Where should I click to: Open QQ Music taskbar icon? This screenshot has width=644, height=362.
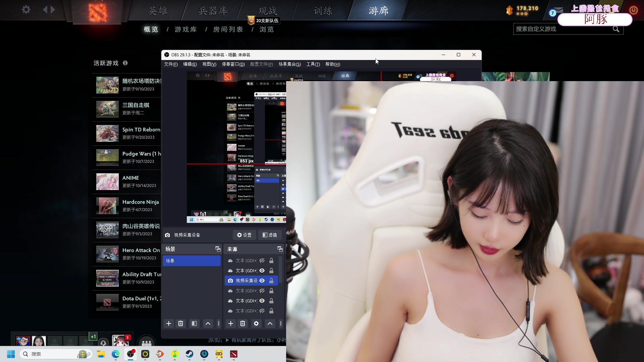[175, 354]
